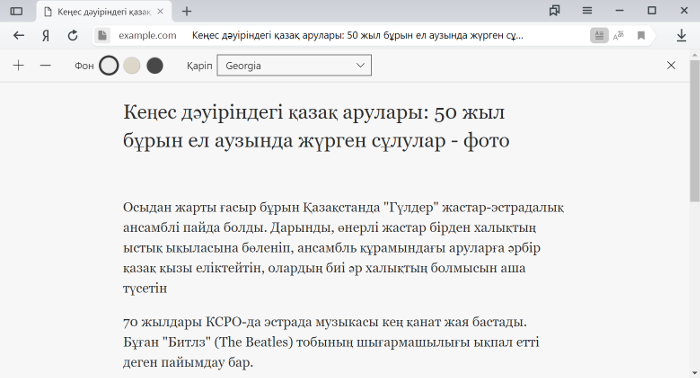Decrease reader font size with minus

[46, 66]
